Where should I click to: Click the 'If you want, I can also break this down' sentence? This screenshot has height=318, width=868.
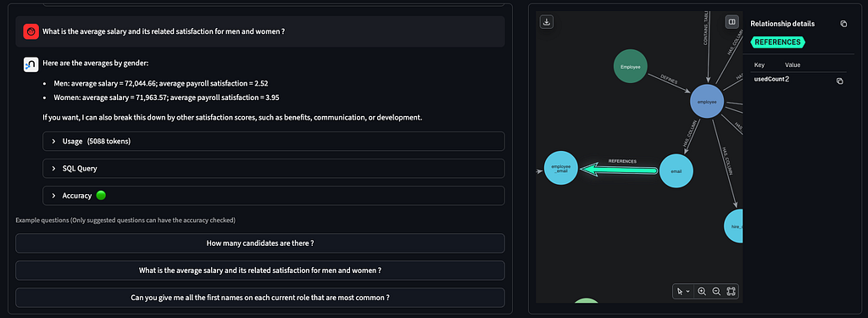(x=232, y=118)
